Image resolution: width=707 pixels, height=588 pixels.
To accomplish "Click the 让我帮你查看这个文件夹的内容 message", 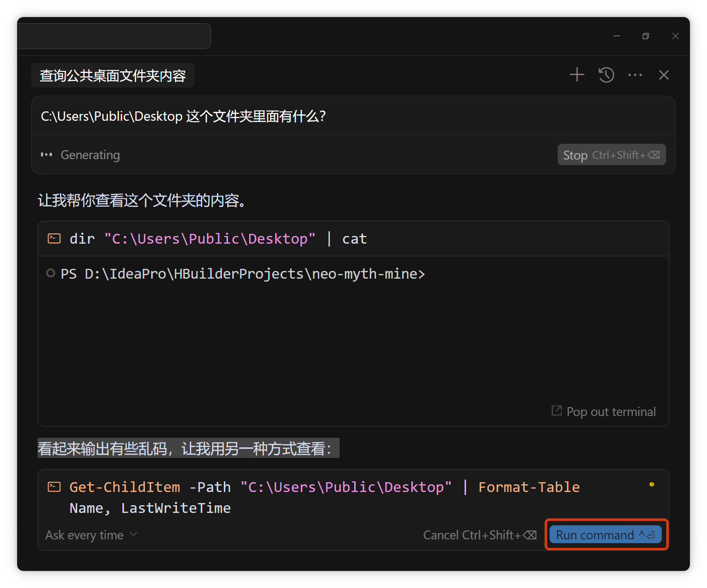I will (142, 200).
